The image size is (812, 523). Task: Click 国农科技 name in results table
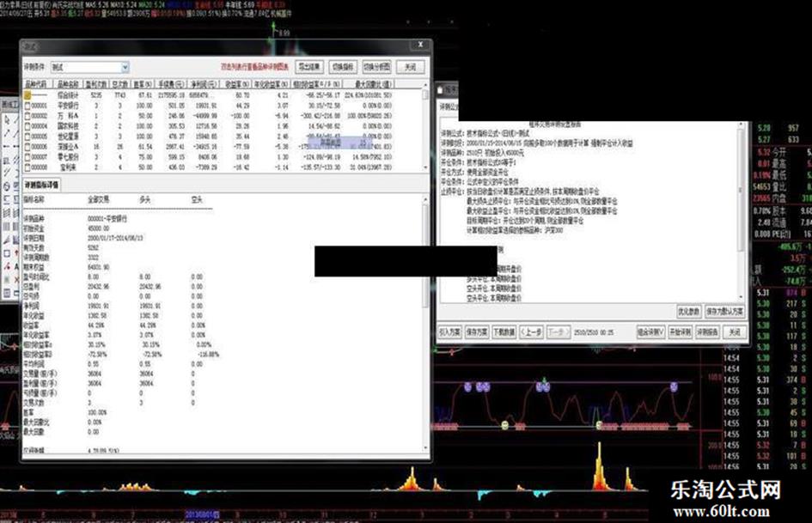pyautogui.click(x=68, y=126)
